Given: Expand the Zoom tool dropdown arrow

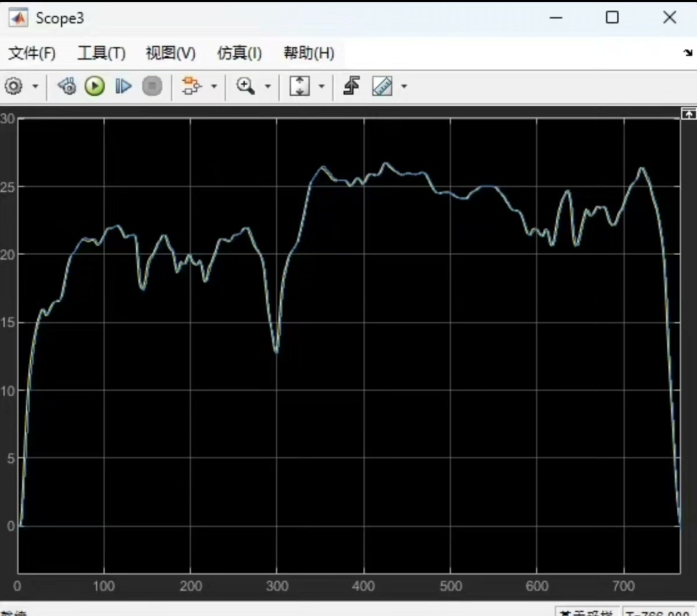Looking at the screenshot, I should [x=267, y=86].
